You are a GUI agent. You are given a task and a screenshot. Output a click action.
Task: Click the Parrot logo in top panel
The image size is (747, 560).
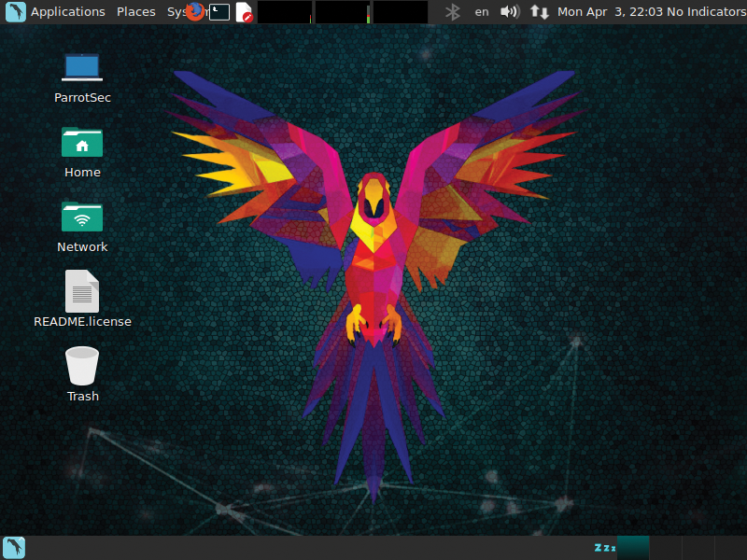[x=15, y=11]
